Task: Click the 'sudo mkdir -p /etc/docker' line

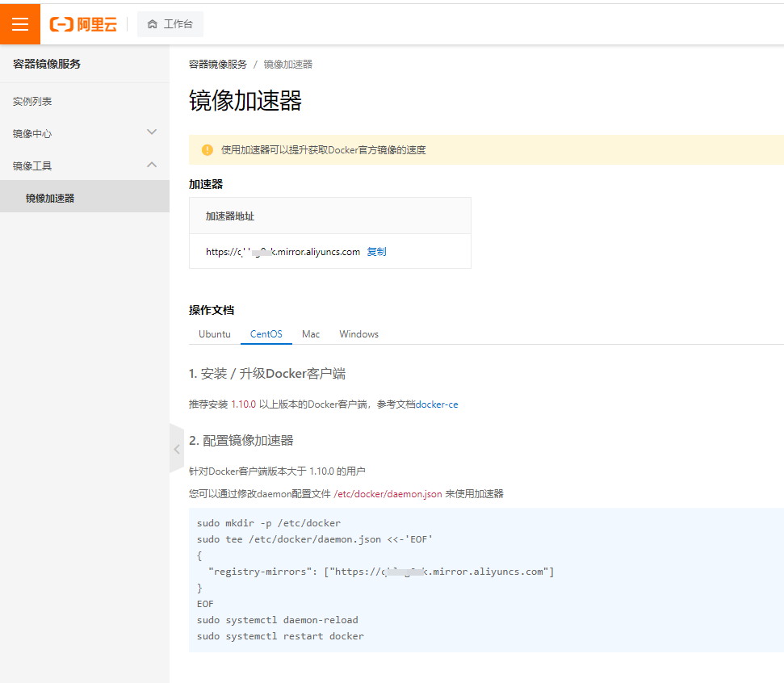Action: [x=269, y=523]
